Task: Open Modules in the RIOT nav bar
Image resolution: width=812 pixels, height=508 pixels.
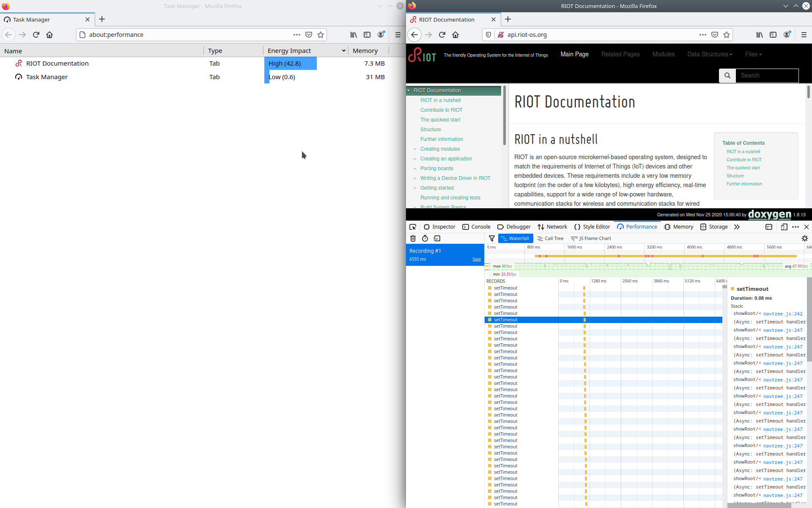Action: [663, 54]
